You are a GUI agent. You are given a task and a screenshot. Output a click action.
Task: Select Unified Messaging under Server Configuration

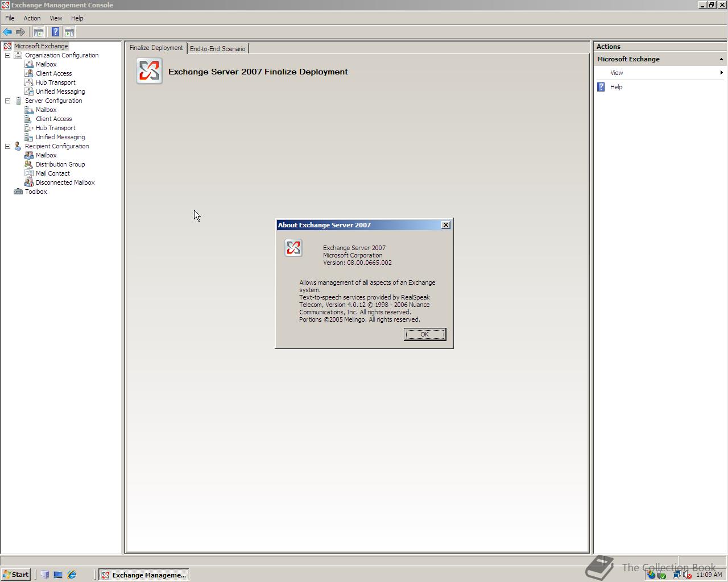click(x=60, y=137)
